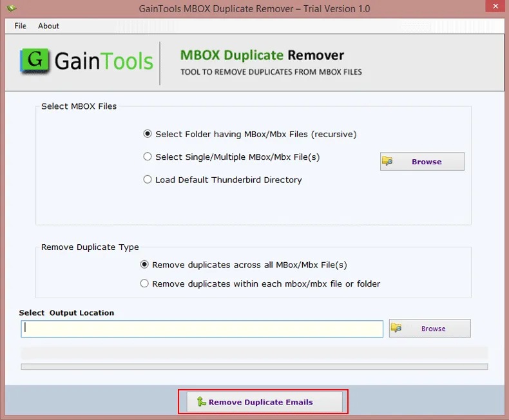Focus the Select Output Location text field
This screenshot has width=509, height=420.
point(202,329)
